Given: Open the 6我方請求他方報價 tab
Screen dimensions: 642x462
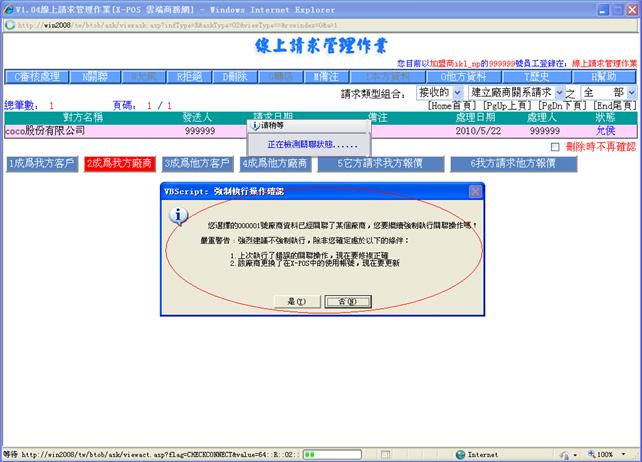Looking at the screenshot, I should point(502,163).
